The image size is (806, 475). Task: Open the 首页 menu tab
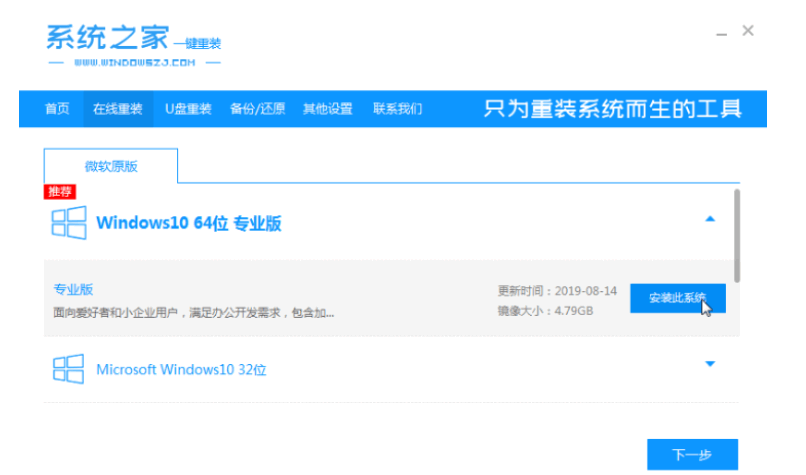tap(57, 109)
